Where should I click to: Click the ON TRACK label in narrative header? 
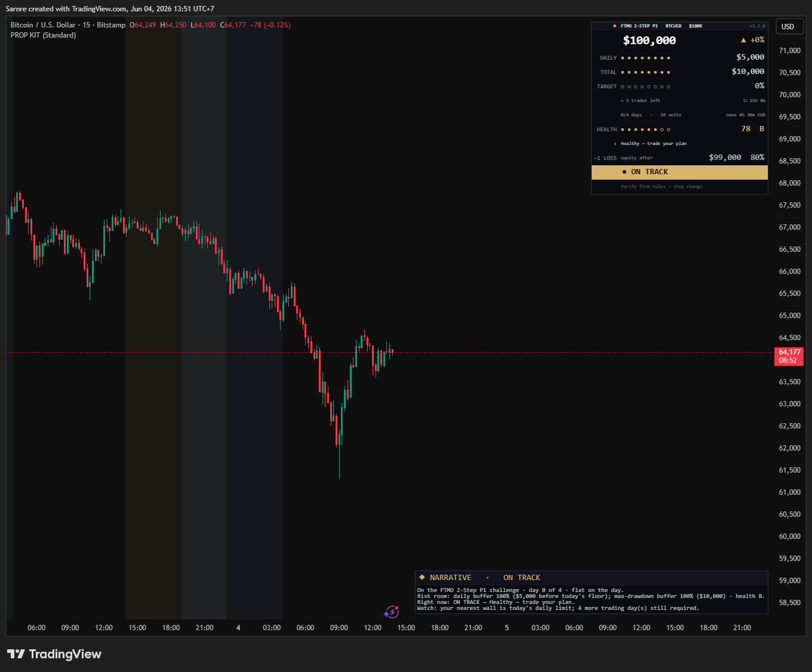coord(521,578)
